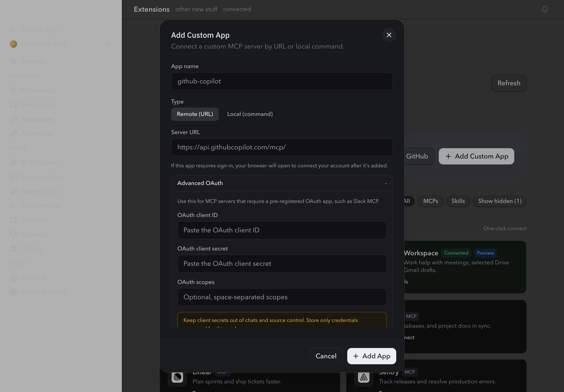The image size is (564, 392).
Task: Click the Account person icon
Action: pyautogui.click(x=13, y=278)
